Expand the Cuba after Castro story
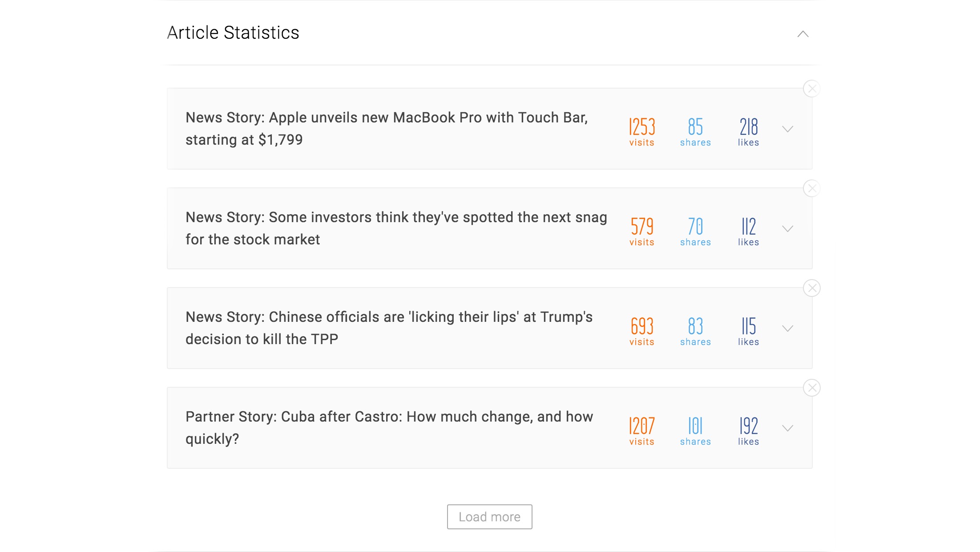This screenshot has height=552, width=980. coord(787,428)
